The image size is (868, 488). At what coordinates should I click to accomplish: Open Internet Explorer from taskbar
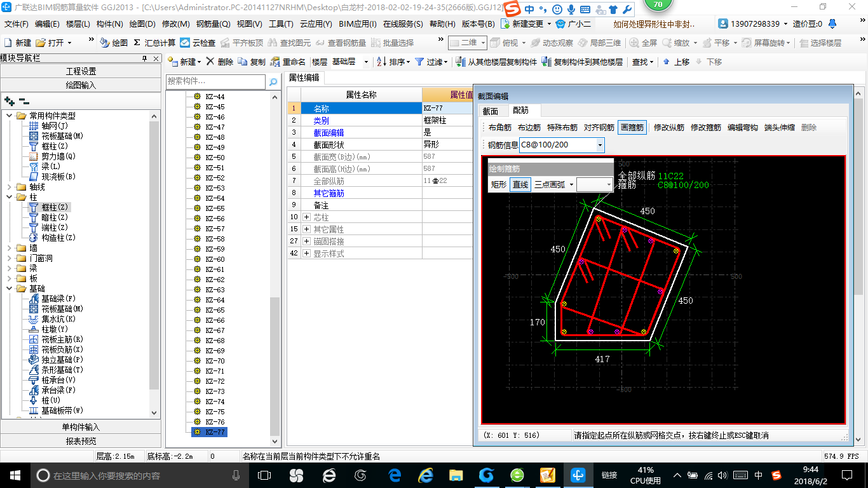(x=425, y=475)
